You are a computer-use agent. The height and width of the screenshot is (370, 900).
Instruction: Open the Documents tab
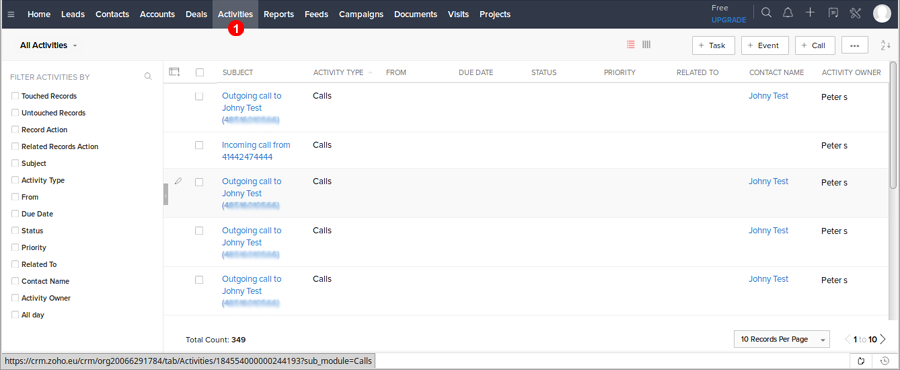pyautogui.click(x=416, y=14)
